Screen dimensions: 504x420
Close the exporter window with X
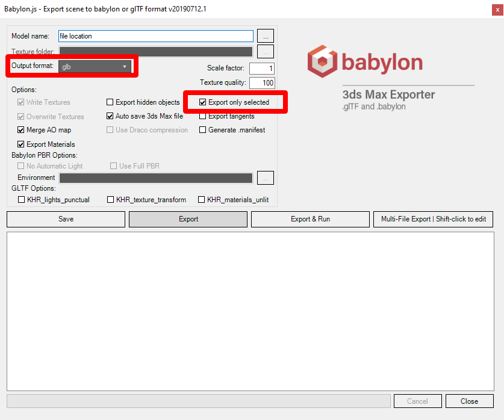[x=497, y=10]
